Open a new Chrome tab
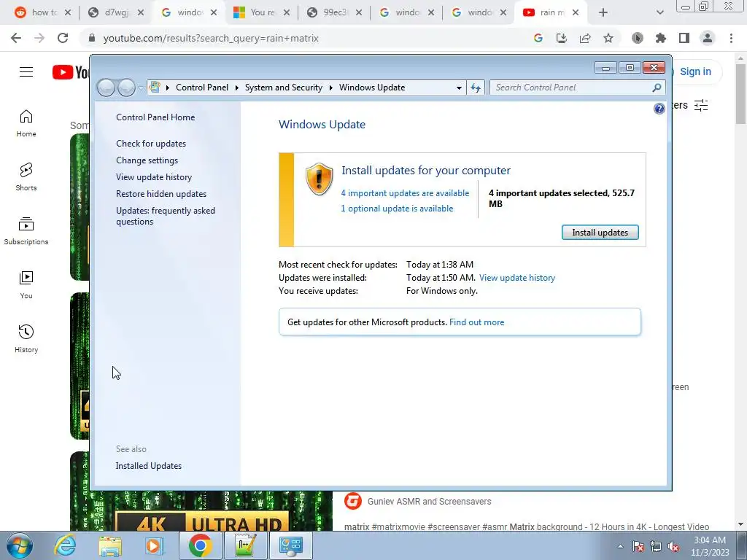This screenshot has height=560, width=747. [603, 13]
